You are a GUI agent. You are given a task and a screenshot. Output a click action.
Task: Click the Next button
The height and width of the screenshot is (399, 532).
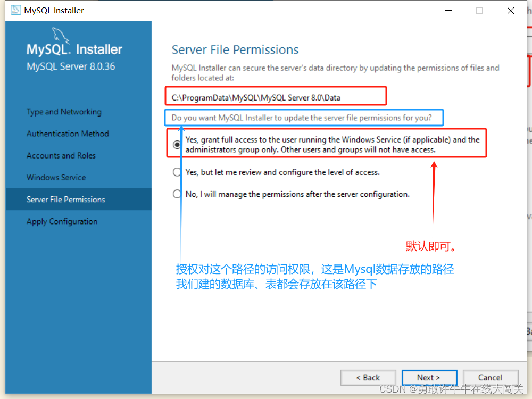[429, 378]
